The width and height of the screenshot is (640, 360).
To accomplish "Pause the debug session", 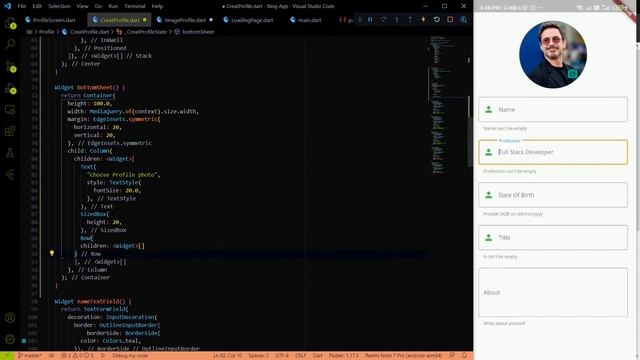I will [370, 20].
